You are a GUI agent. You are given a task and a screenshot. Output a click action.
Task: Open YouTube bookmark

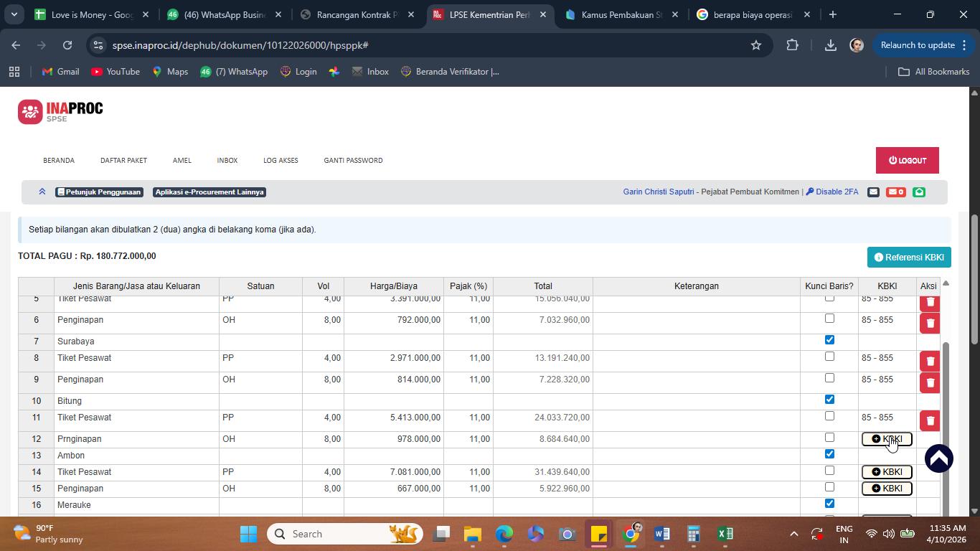(x=116, y=72)
